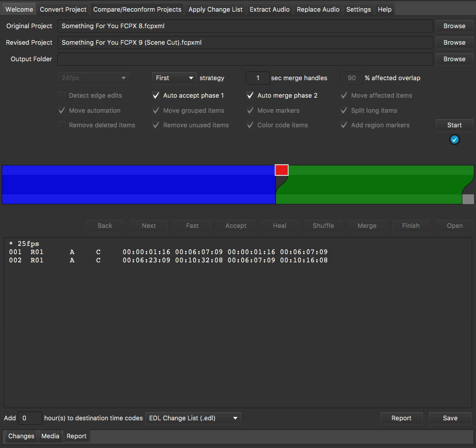476x448 pixels.
Task: Toggle Remove unused items checkbox
Action: tap(156, 125)
